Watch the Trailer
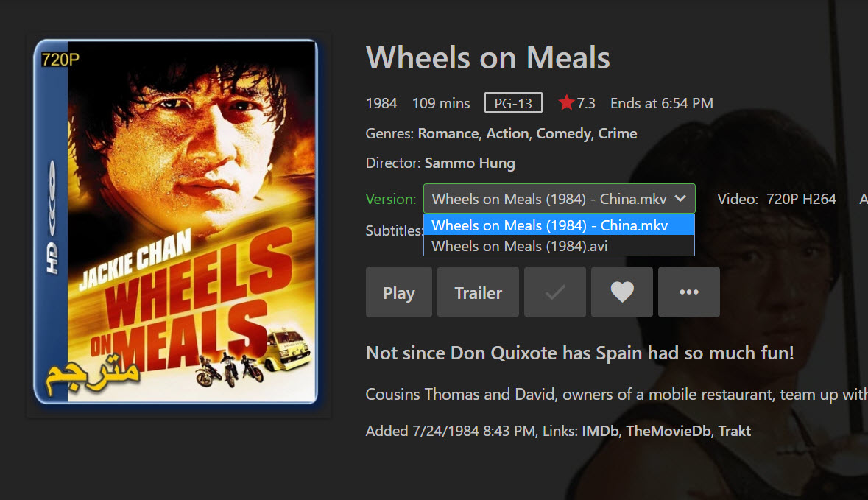 click(478, 292)
